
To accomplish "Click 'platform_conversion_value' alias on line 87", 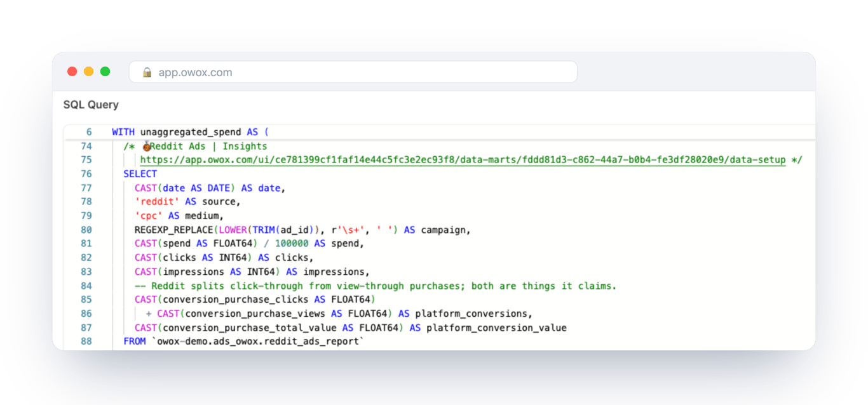I will pos(496,328).
